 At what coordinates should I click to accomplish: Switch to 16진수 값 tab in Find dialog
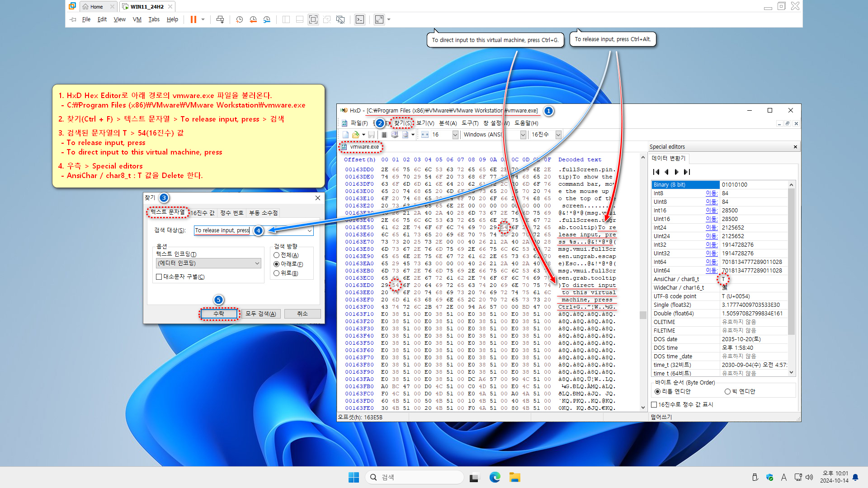(x=203, y=213)
